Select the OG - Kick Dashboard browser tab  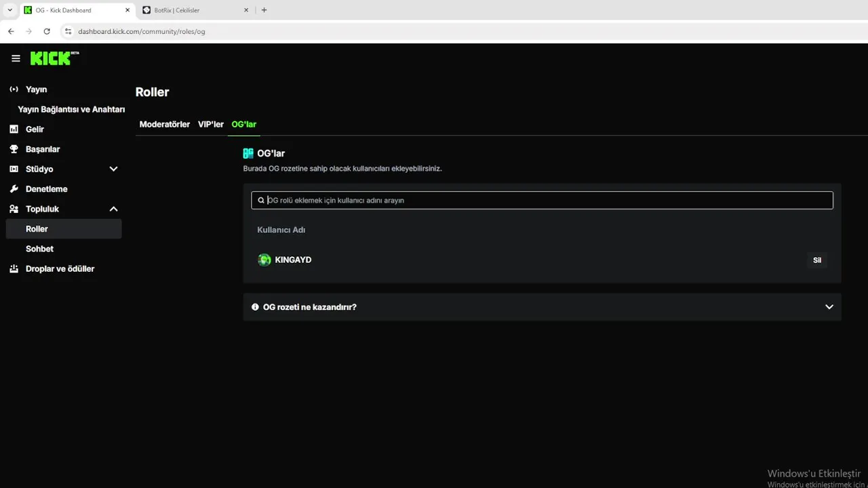tap(77, 10)
